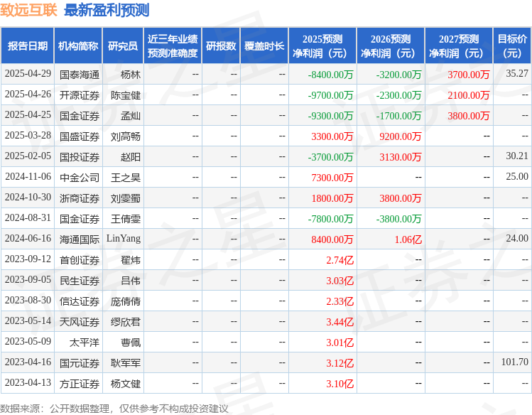Select researcher 孟灿
Image resolution: width=532 pixels, height=415 pixels.
click(130, 116)
